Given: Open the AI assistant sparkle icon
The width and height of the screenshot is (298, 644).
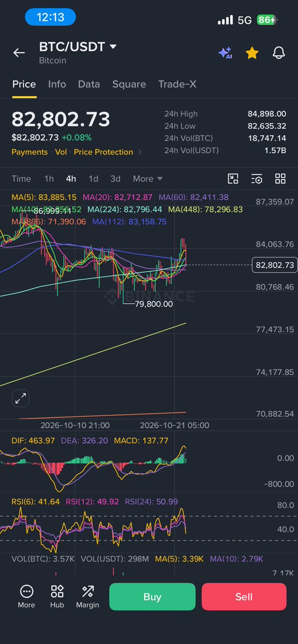Looking at the screenshot, I should click(x=225, y=53).
